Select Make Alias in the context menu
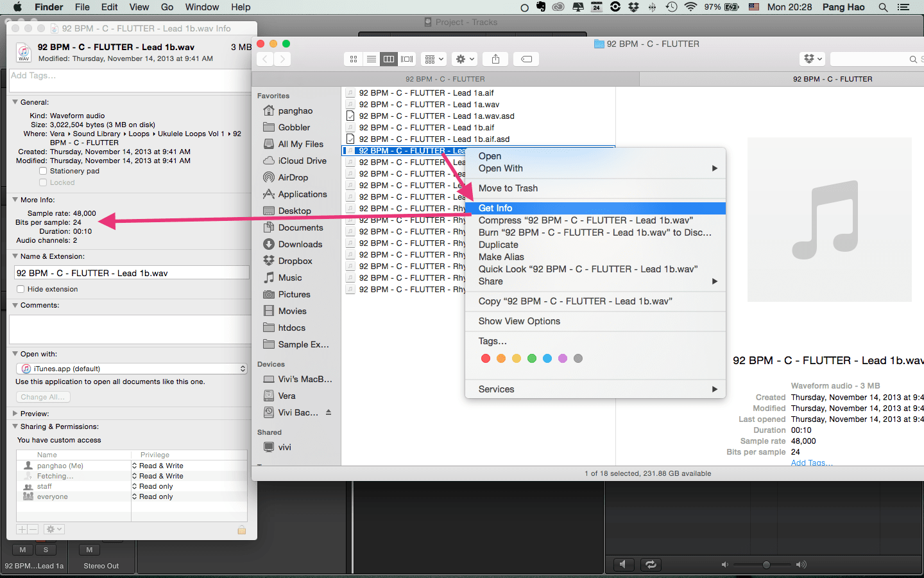 pos(595,257)
